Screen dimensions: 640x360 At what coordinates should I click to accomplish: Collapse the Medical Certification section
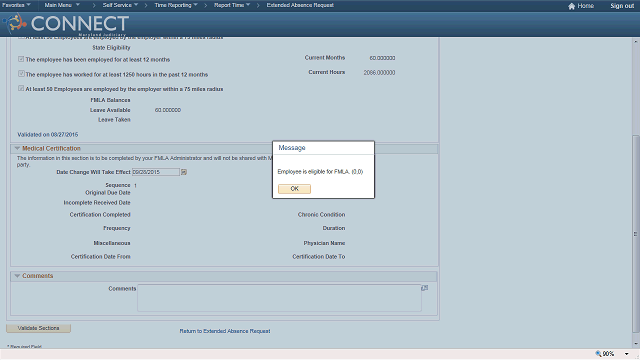point(17,148)
